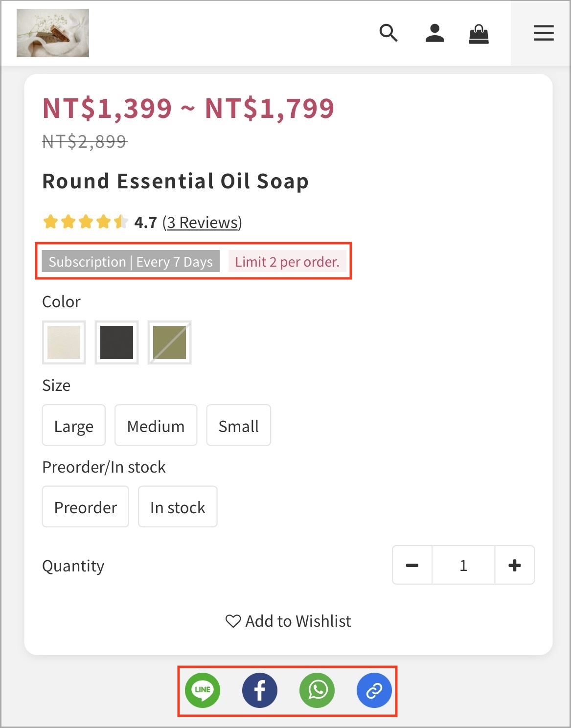Open the user account icon

pos(434,33)
